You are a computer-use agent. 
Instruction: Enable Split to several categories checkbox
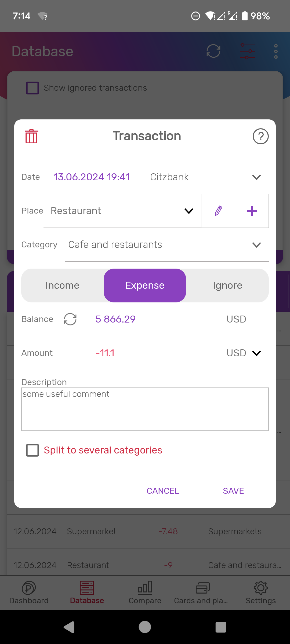pos(32,450)
